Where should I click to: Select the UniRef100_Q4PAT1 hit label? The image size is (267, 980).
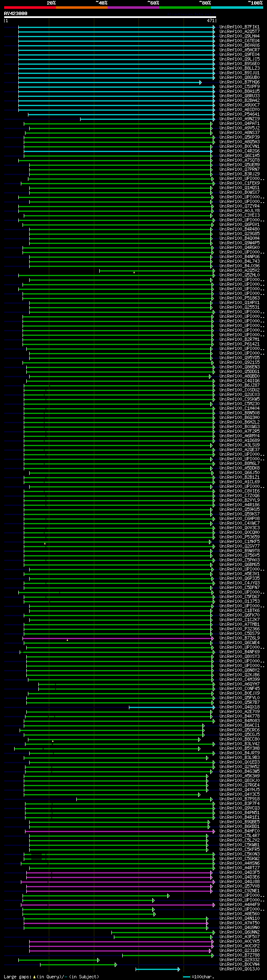click(239, 124)
